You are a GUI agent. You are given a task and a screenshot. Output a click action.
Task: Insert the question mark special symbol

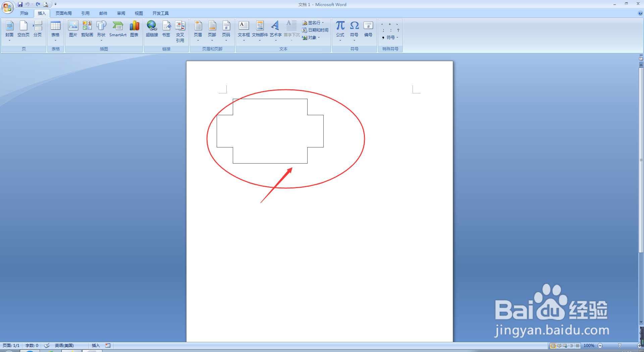point(398,30)
